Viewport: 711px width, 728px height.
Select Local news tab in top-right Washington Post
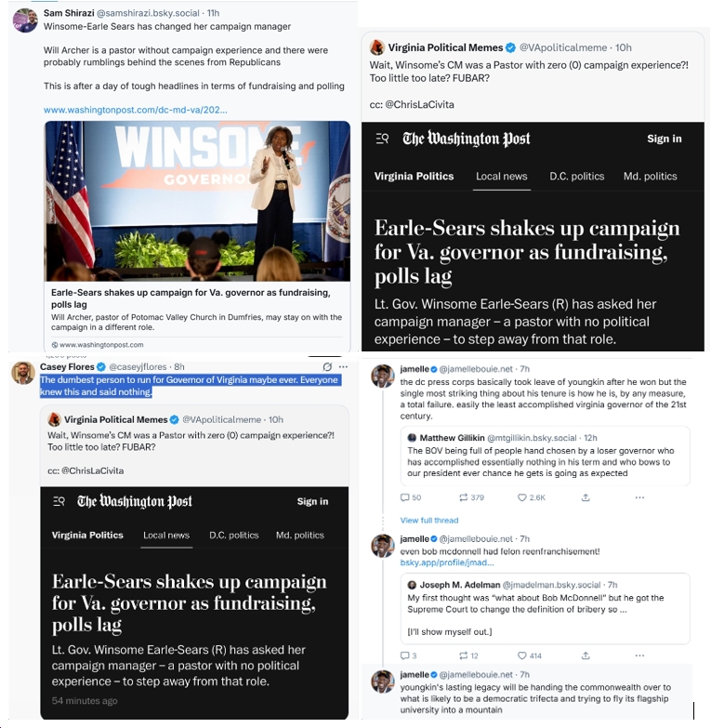(x=501, y=177)
